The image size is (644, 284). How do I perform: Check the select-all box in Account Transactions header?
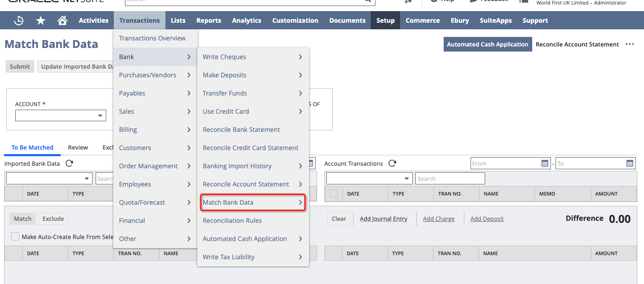click(x=334, y=194)
